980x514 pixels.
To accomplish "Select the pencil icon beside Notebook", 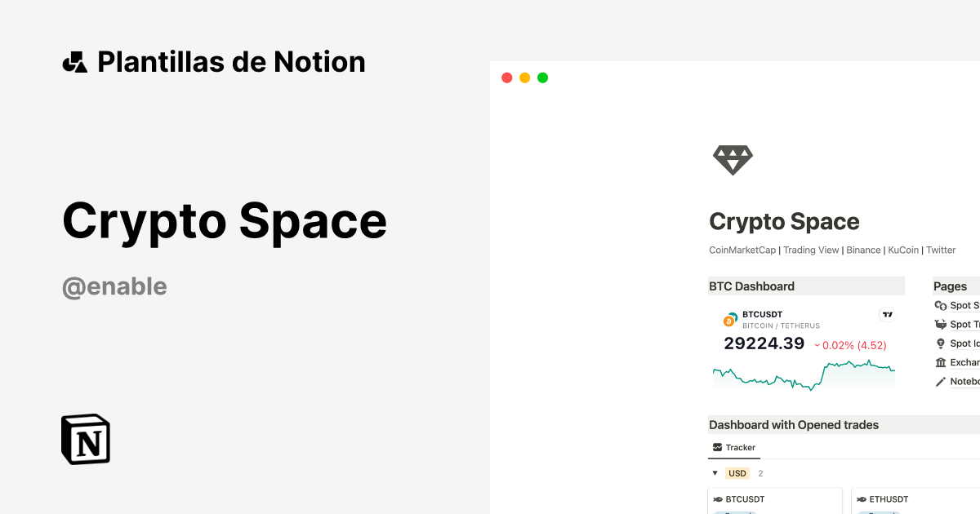I will click(x=939, y=381).
